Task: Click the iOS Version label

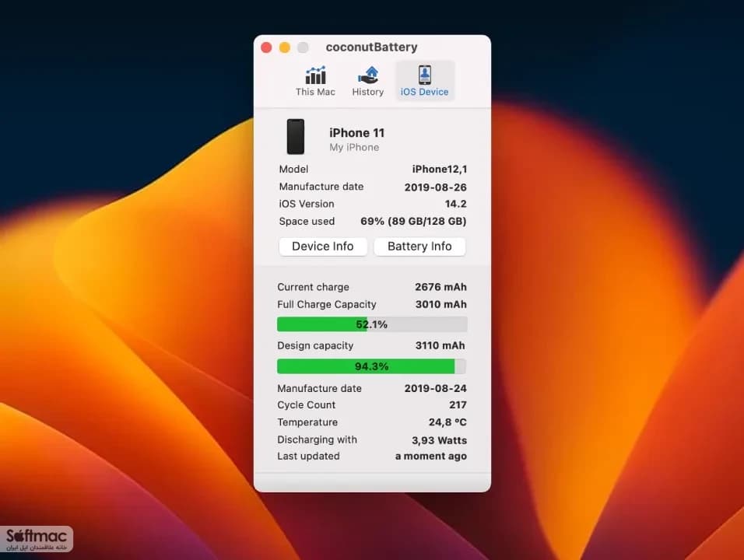Action: click(307, 204)
